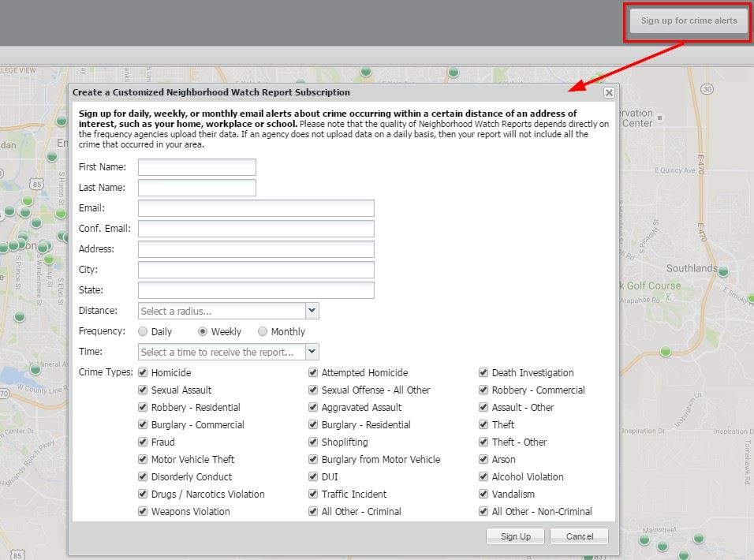Uncheck the Arson crime type
Viewport: 754px width, 560px height.
pyautogui.click(x=483, y=459)
